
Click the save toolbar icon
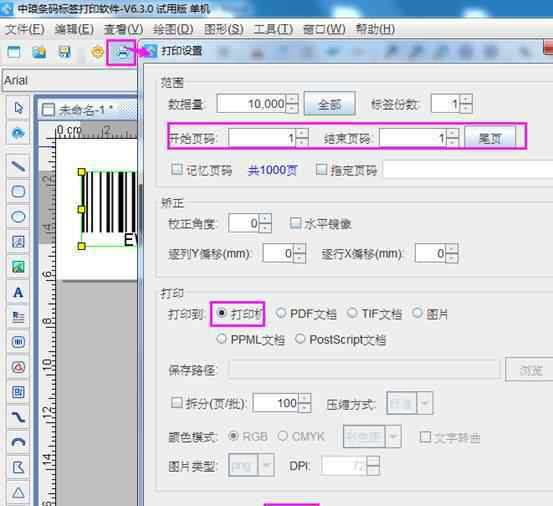(x=65, y=52)
